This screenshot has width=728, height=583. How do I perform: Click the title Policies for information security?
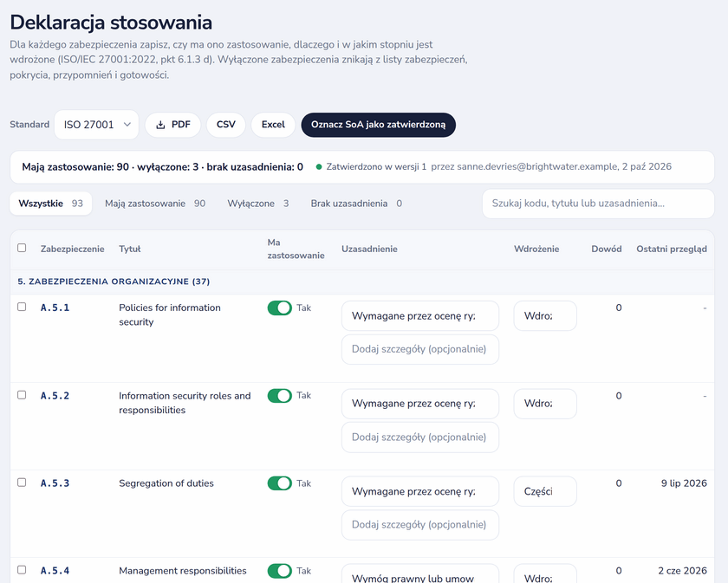(x=170, y=314)
